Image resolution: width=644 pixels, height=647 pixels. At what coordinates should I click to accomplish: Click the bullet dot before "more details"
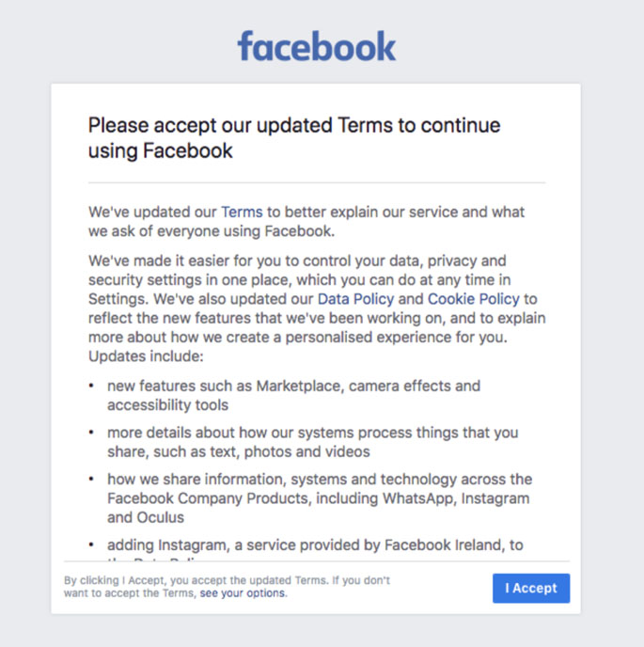(91, 434)
